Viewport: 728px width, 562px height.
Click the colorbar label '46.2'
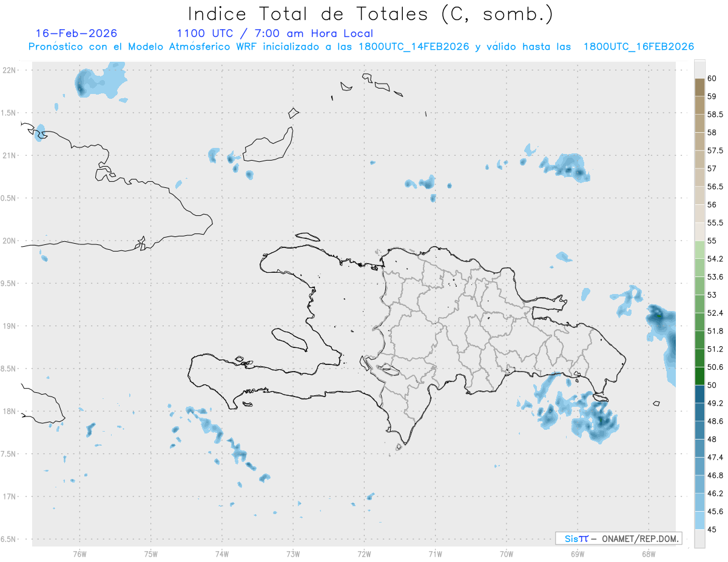click(x=715, y=493)
